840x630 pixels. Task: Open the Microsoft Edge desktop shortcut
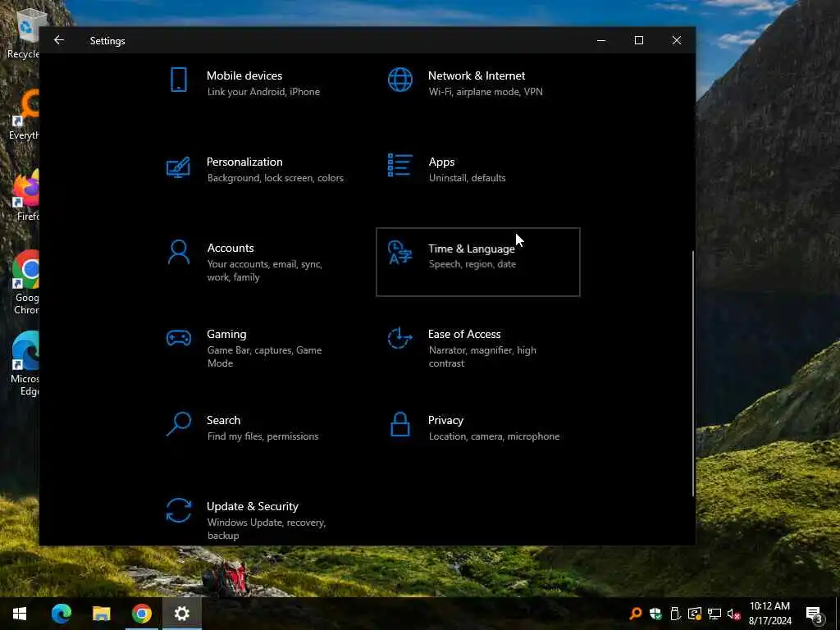[x=25, y=364]
